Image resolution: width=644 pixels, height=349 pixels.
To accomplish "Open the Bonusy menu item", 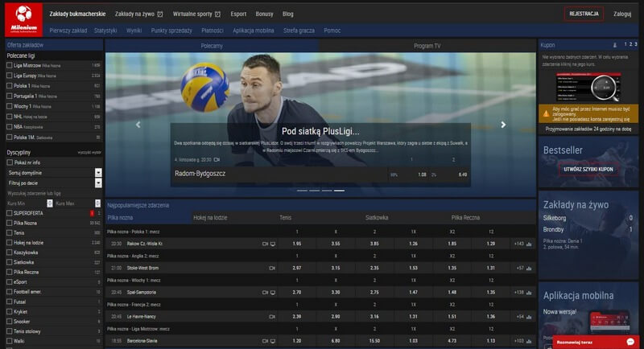I will tap(264, 14).
